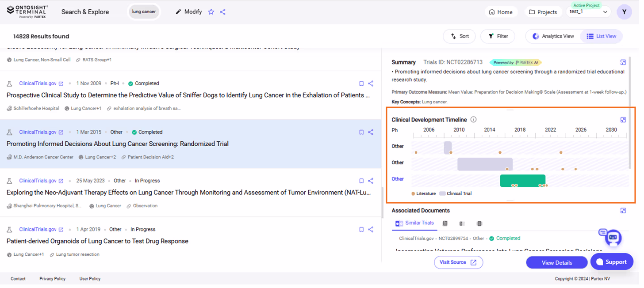Screen dimensions: 644x288
Task: Switch to Analytics View
Action: pos(553,36)
